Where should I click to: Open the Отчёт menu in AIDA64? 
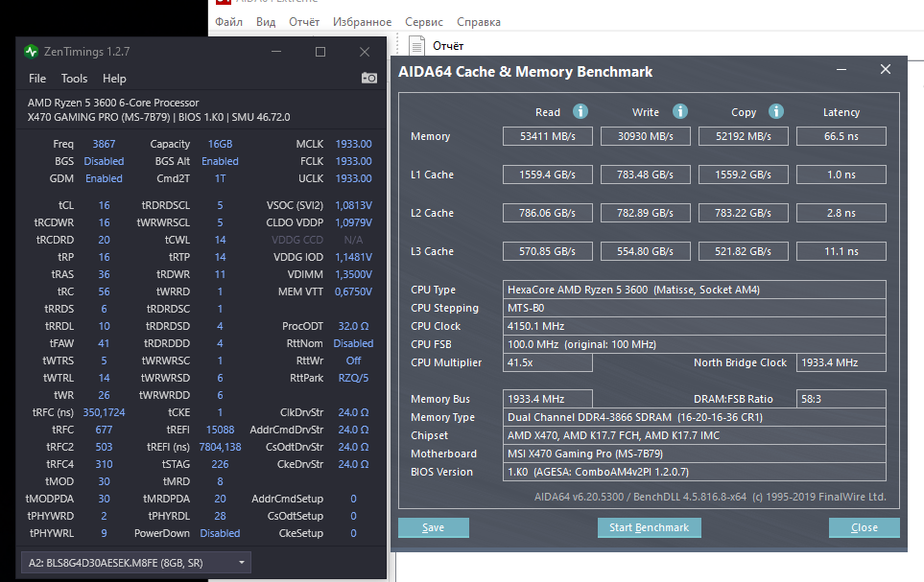click(304, 22)
